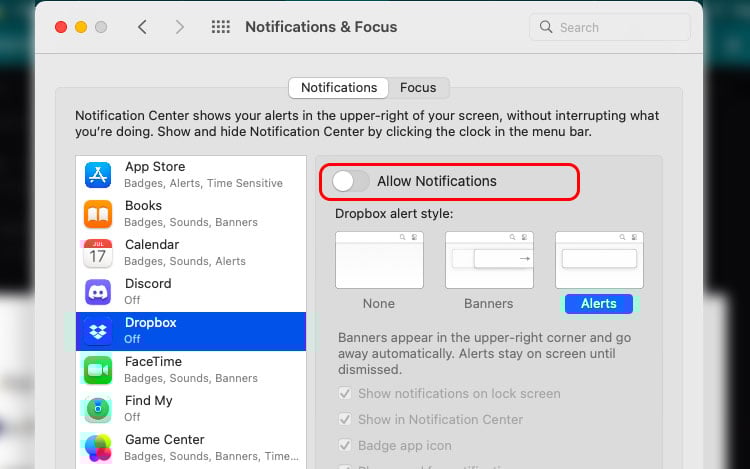Click the Dropbox app icon

98,331
